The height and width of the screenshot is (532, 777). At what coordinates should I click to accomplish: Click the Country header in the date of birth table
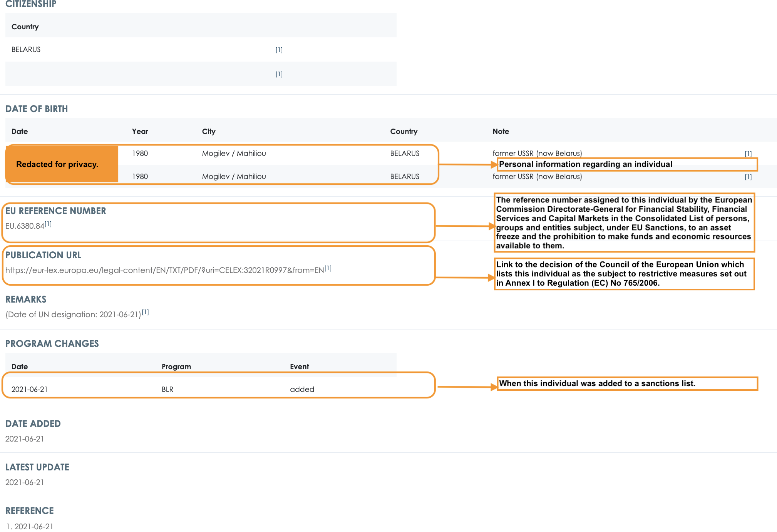[x=404, y=131]
